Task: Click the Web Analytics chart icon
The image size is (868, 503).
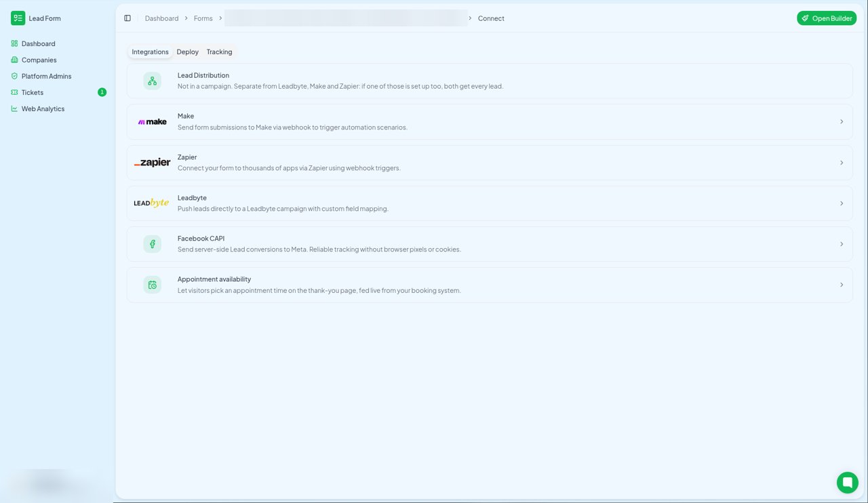Action: tap(14, 108)
